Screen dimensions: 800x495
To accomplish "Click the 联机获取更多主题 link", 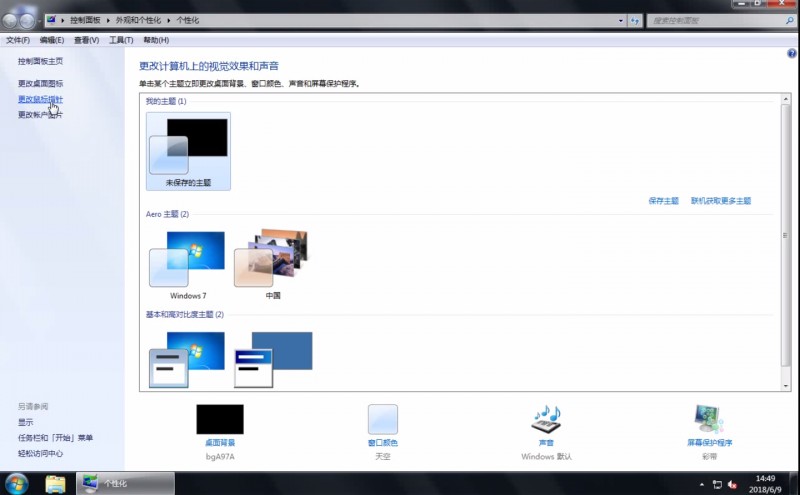I will [721, 201].
